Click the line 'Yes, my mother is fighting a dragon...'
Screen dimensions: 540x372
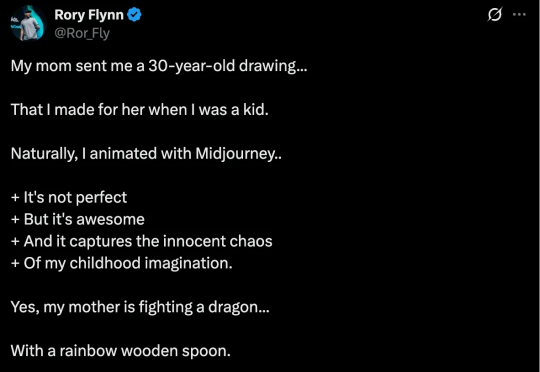tap(140, 307)
